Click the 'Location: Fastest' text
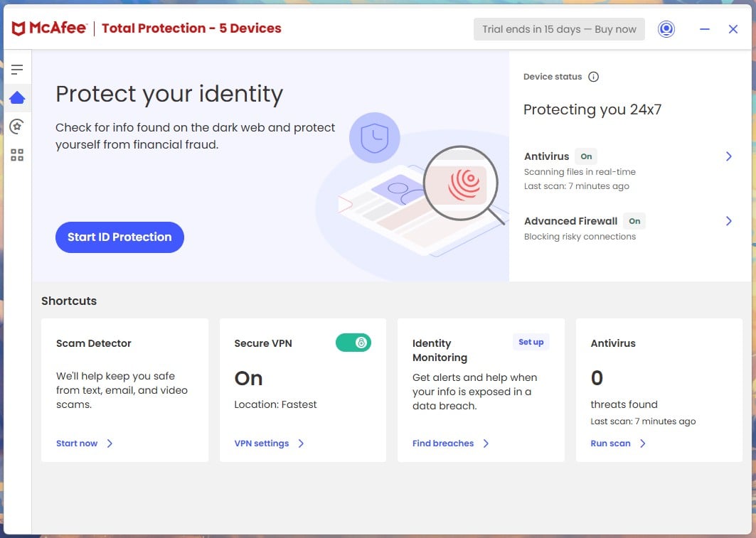The height and width of the screenshot is (538, 756). pos(275,404)
